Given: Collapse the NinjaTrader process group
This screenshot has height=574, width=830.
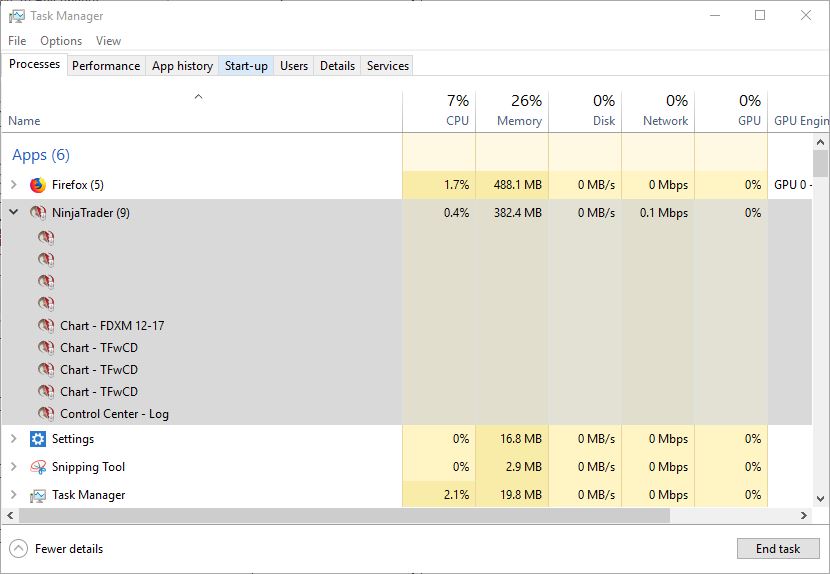Looking at the screenshot, I should tap(13, 213).
